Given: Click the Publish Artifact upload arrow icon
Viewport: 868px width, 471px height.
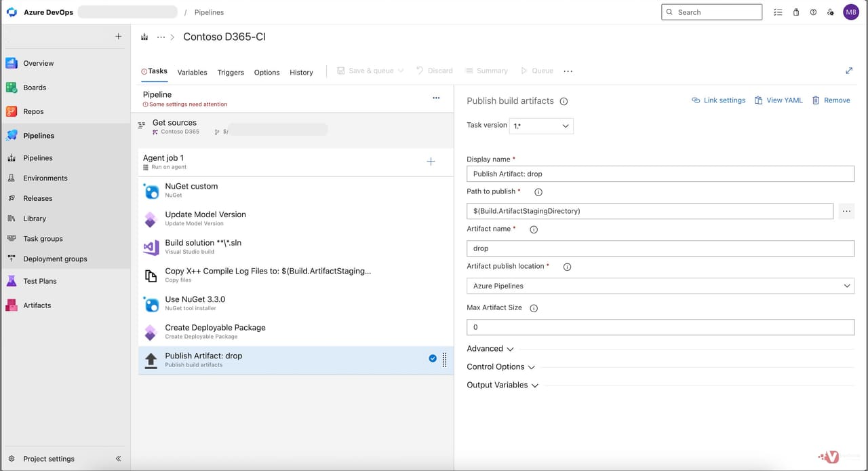Looking at the screenshot, I should click(151, 360).
